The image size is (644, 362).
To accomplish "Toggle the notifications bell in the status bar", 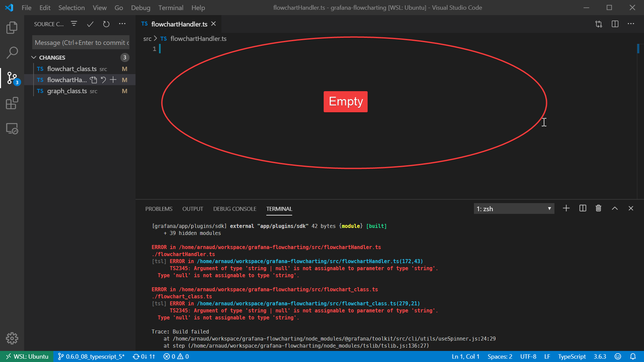I will pyautogui.click(x=633, y=356).
